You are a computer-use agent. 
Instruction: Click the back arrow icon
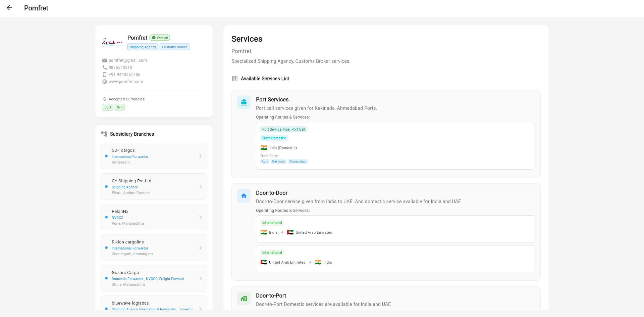click(x=9, y=8)
